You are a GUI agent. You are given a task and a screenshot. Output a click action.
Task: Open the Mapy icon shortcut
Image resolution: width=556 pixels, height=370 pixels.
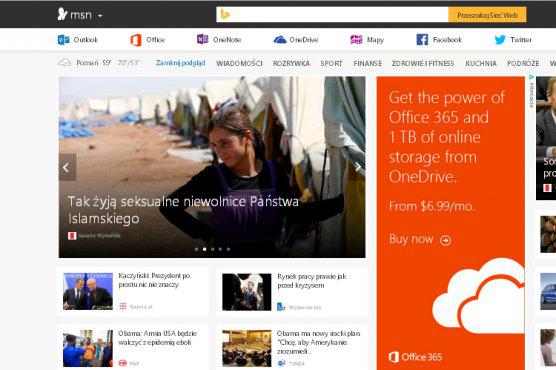click(356, 40)
